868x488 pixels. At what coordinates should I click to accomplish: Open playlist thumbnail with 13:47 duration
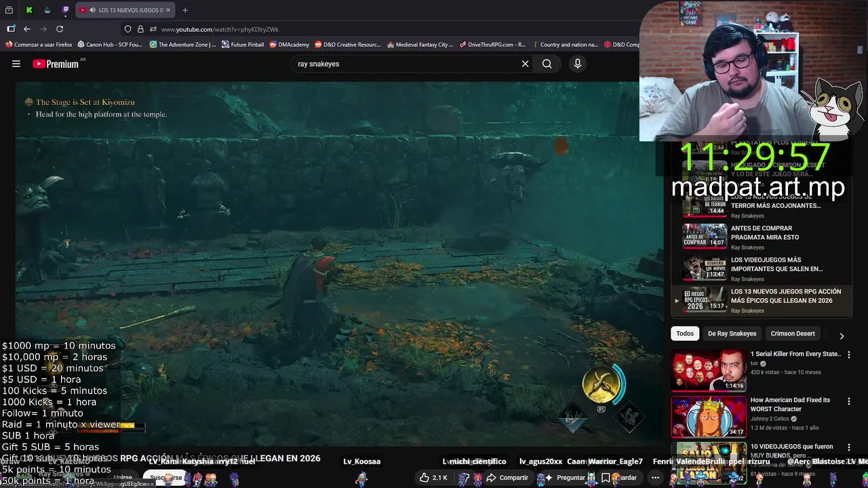[x=704, y=267]
